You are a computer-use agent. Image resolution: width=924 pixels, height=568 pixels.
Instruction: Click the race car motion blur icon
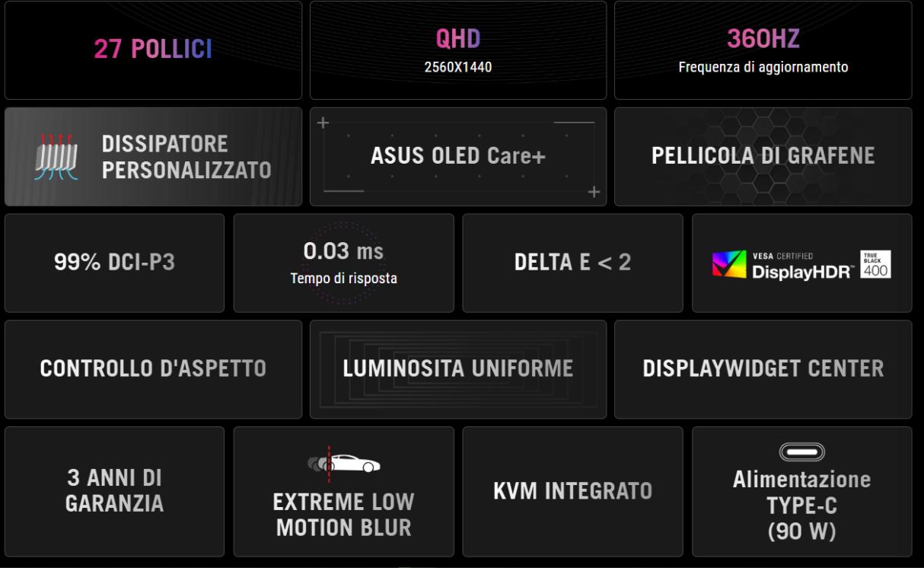pyautogui.click(x=344, y=461)
